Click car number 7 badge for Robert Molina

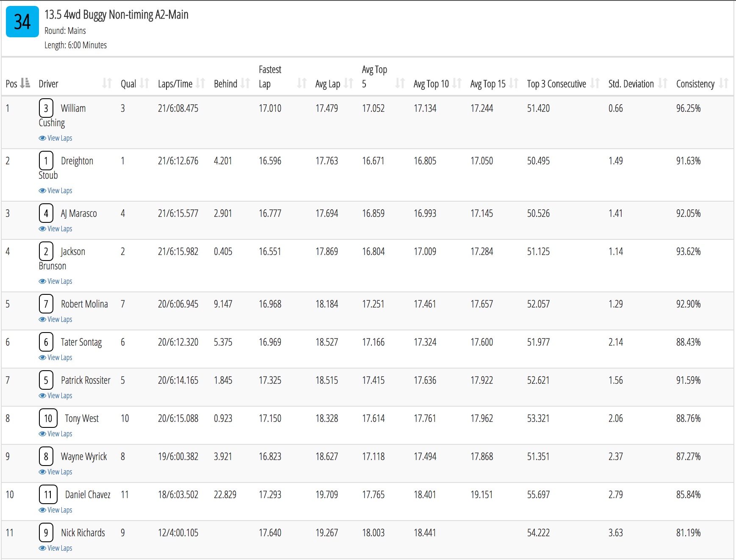(46, 304)
